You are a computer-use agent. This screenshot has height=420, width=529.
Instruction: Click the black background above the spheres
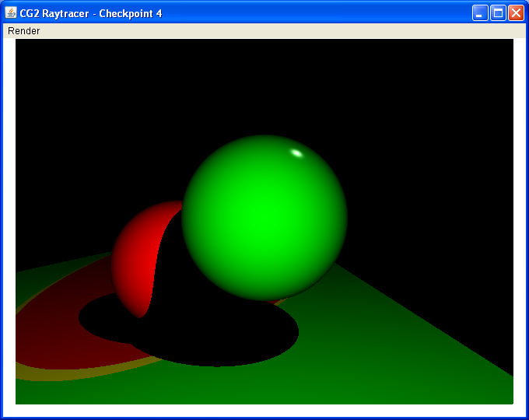click(x=264, y=86)
